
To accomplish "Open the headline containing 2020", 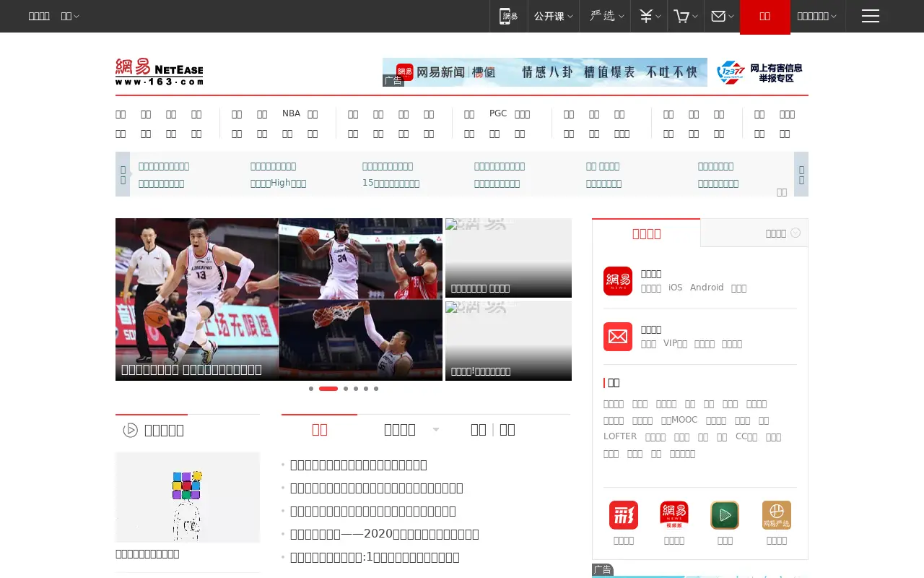I will tap(384, 534).
